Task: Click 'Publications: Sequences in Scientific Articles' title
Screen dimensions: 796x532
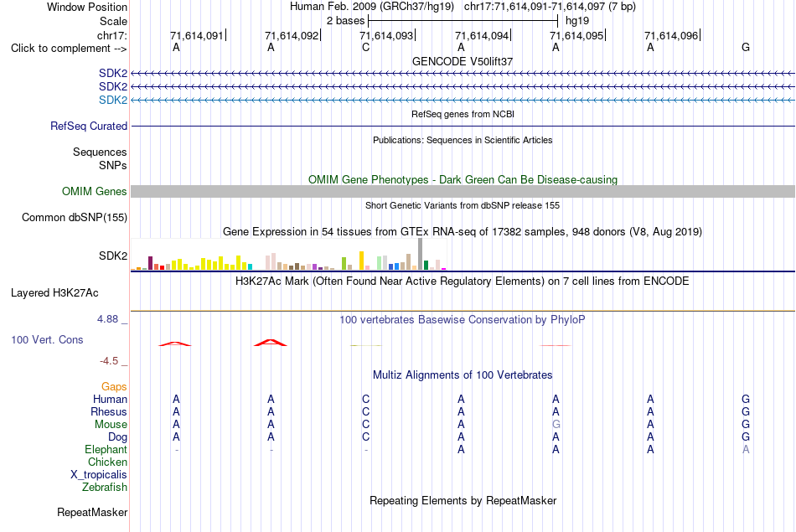Action: point(463,140)
